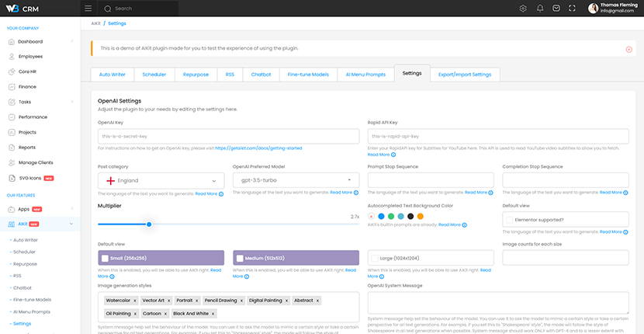The image size is (644, 334).
Task: Switch to the Auto Writer tab
Action: pos(113,75)
